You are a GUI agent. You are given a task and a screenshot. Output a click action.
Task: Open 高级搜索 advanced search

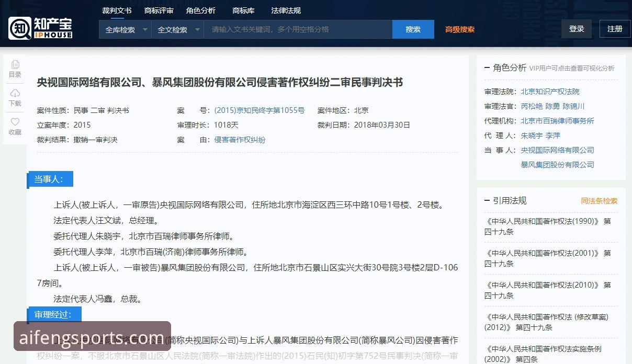(x=460, y=30)
